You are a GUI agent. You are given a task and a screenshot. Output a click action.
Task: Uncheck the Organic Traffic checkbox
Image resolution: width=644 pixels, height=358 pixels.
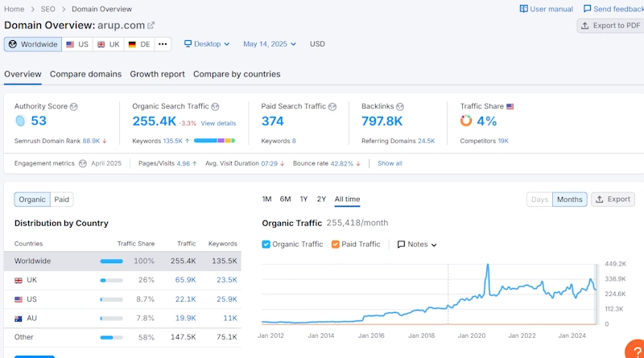coord(266,245)
